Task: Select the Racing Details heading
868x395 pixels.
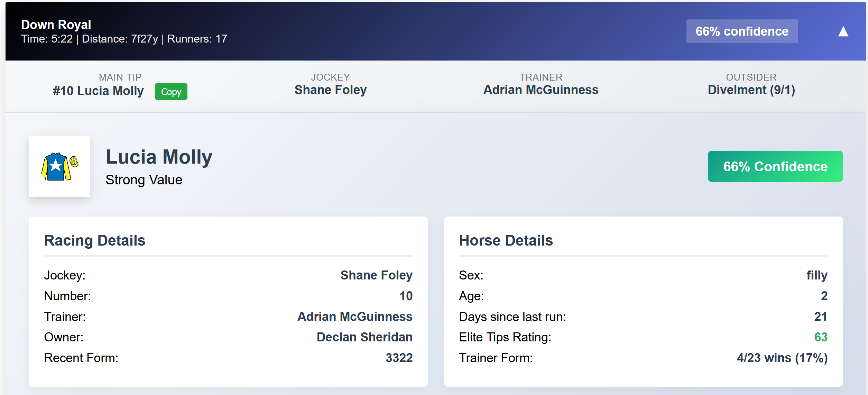Action: [94, 240]
